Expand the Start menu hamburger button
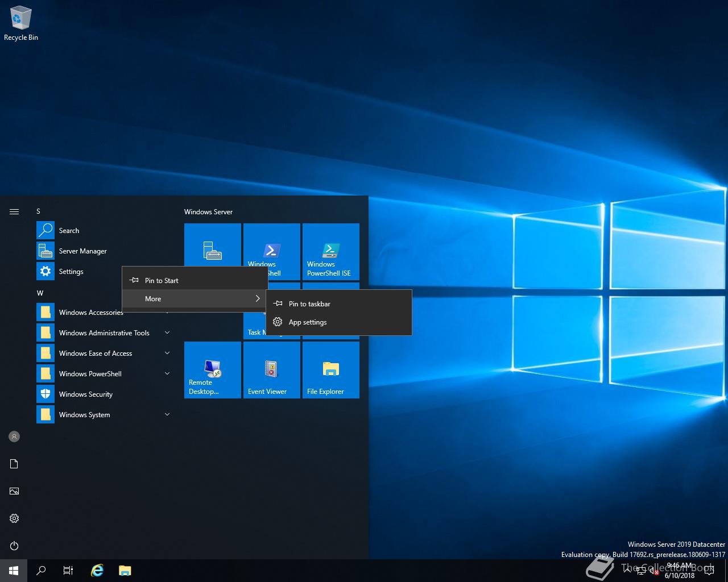The width and height of the screenshot is (728, 582). coord(14,211)
